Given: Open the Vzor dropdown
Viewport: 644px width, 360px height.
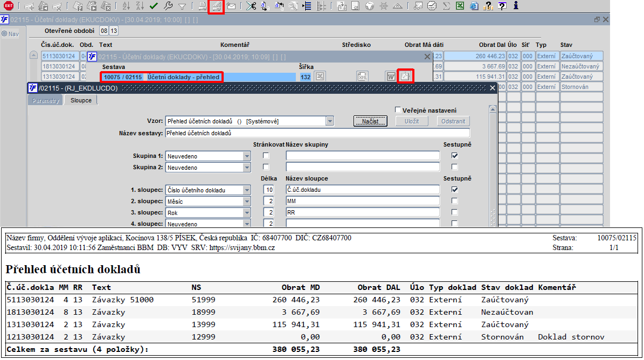Looking at the screenshot, I should pyautogui.click(x=330, y=121).
